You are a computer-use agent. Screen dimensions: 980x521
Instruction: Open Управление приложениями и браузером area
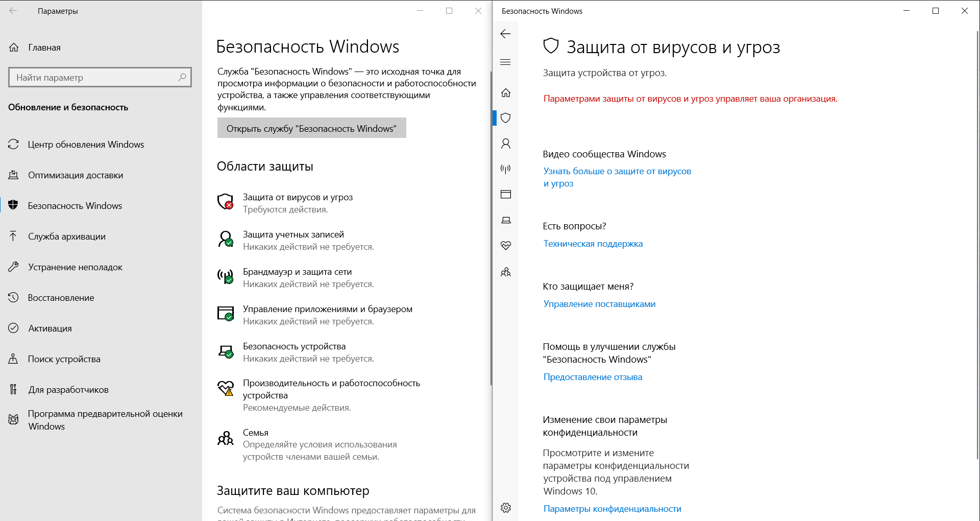coord(327,315)
